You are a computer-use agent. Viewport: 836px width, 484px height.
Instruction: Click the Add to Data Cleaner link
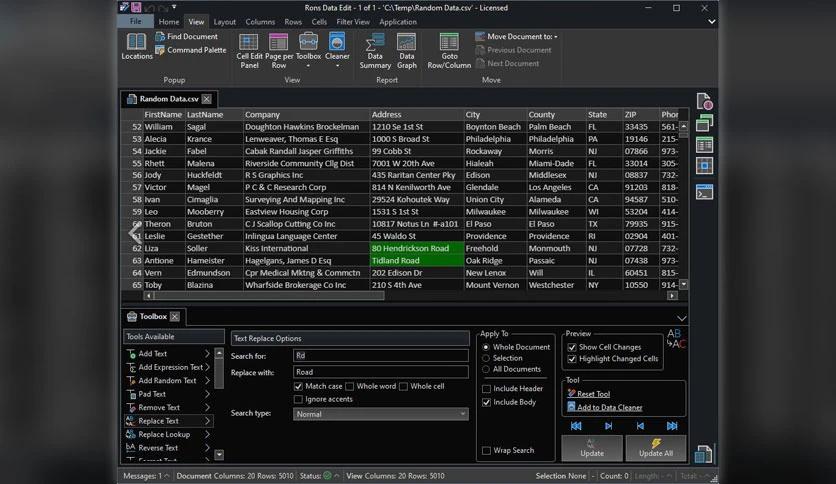609,407
